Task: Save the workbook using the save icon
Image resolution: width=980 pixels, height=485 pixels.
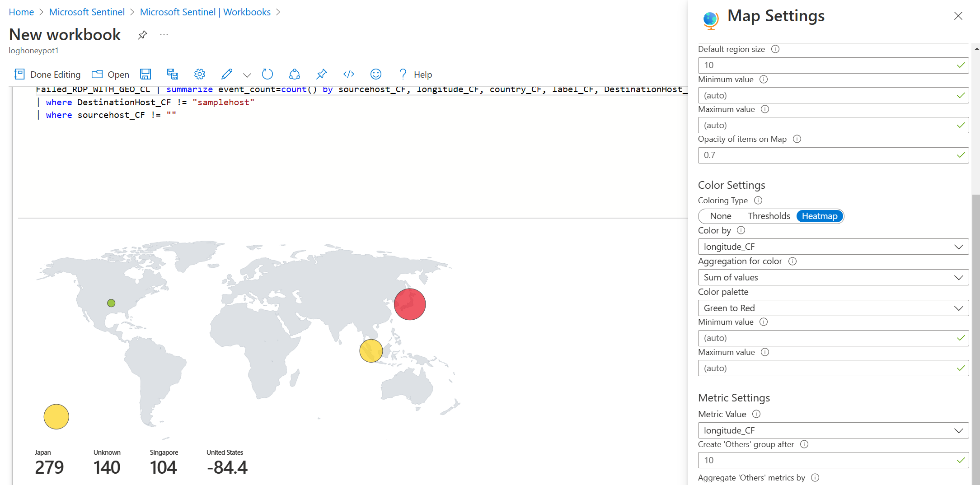Action: [x=145, y=74]
